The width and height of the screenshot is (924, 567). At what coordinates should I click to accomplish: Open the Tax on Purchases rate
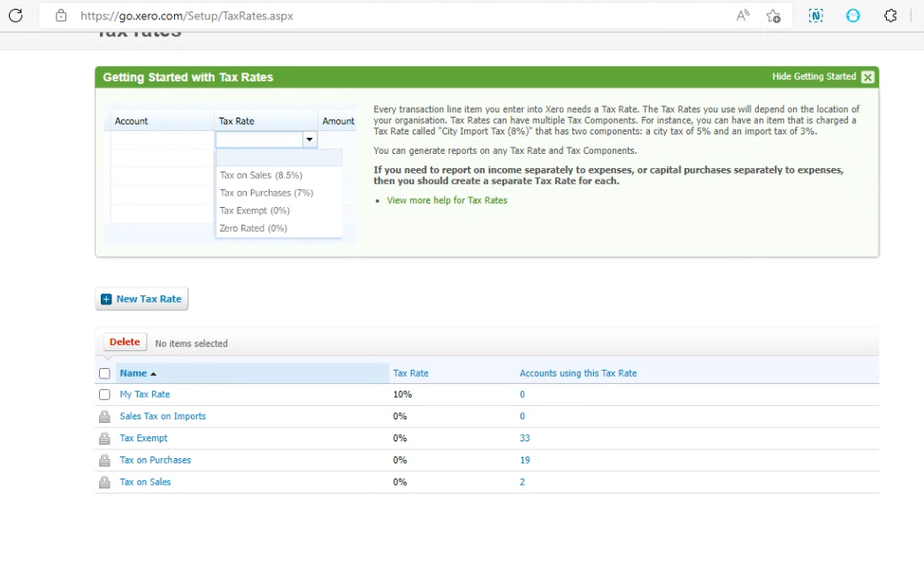click(155, 460)
